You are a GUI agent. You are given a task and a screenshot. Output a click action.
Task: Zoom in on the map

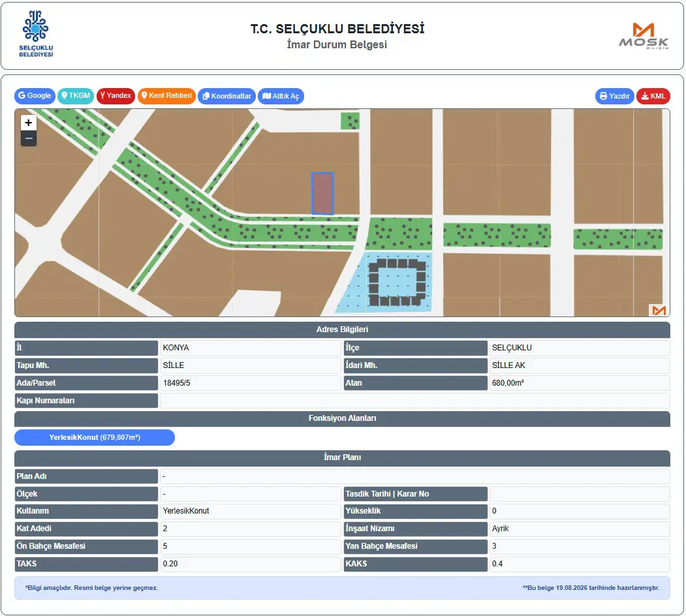[x=29, y=123]
